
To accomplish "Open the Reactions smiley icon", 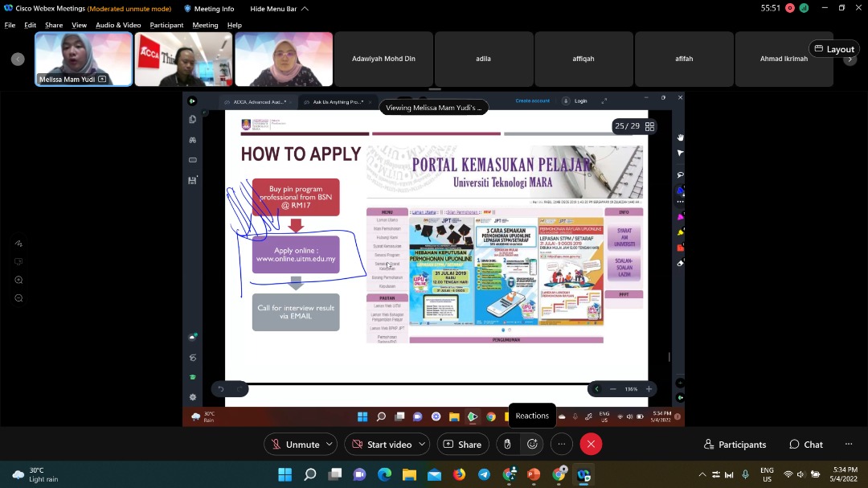I will click(533, 445).
